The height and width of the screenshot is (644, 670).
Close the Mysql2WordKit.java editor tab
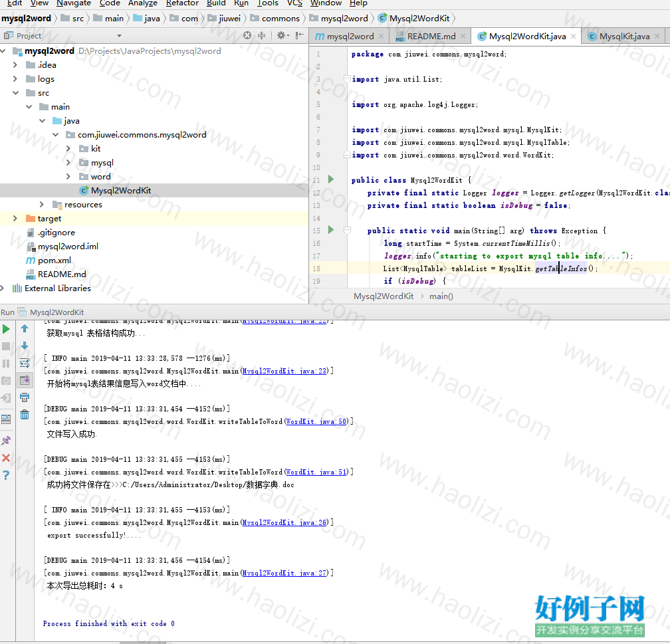point(573,37)
